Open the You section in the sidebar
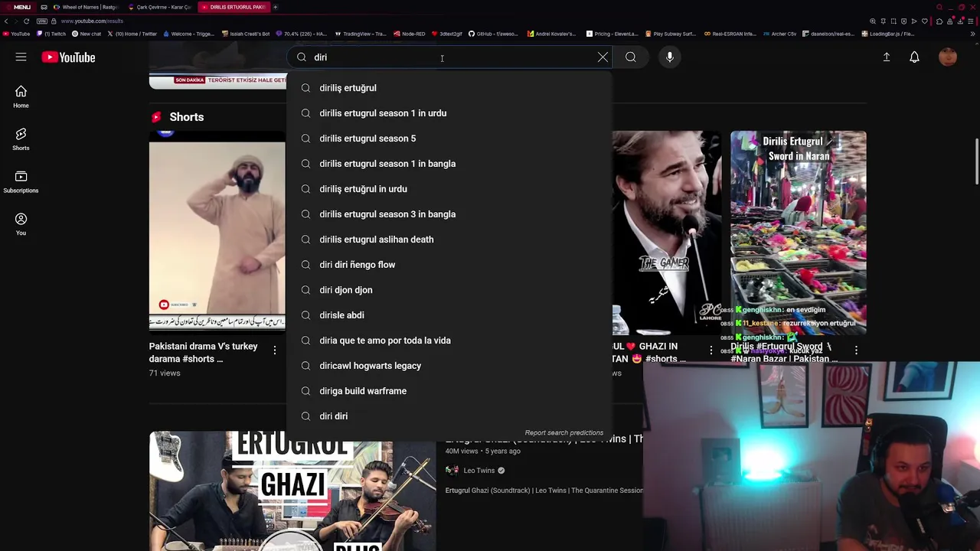The width and height of the screenshot is (980, 551). 21,224
